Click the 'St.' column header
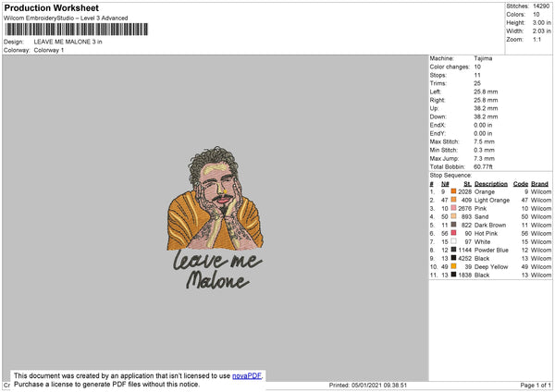The width and height of the screenshot is (555, 392). point(467,184)
